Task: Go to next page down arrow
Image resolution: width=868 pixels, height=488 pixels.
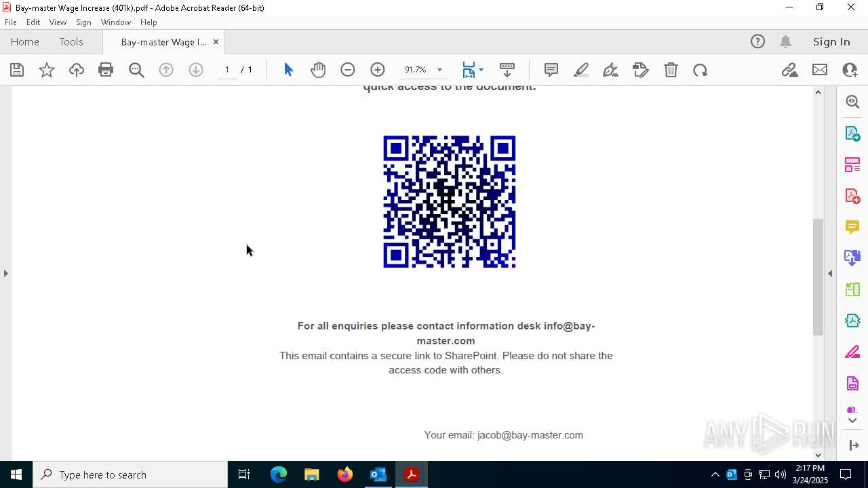Action: tap(196, 70)
